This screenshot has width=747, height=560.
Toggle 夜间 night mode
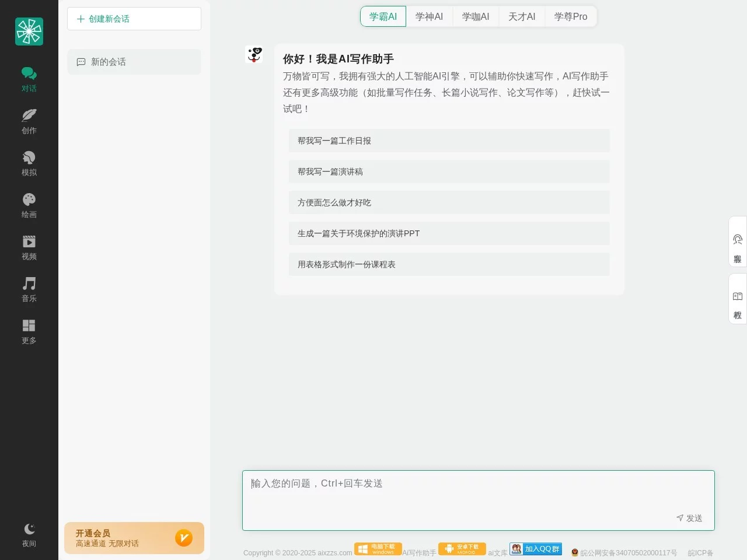click(29, 534)
